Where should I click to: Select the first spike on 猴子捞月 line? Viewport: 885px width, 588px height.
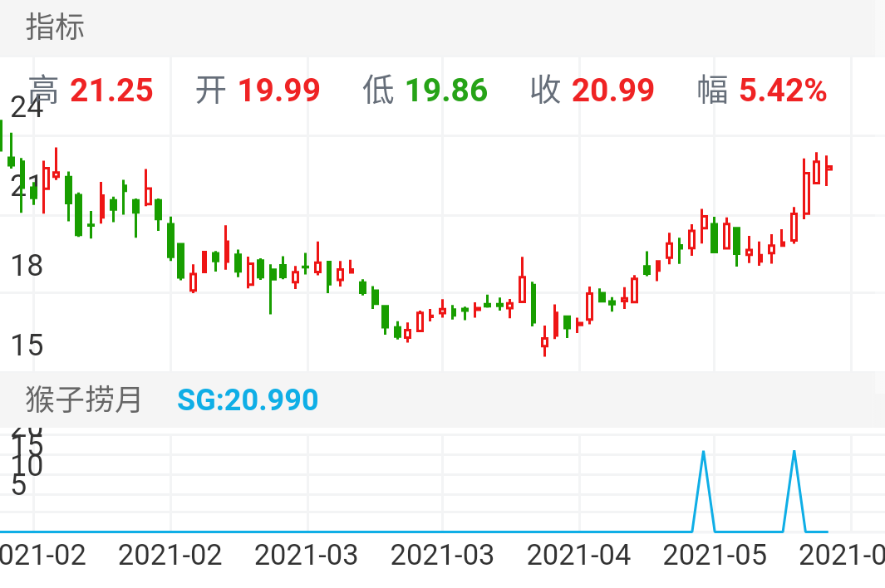tap(703, 491)
